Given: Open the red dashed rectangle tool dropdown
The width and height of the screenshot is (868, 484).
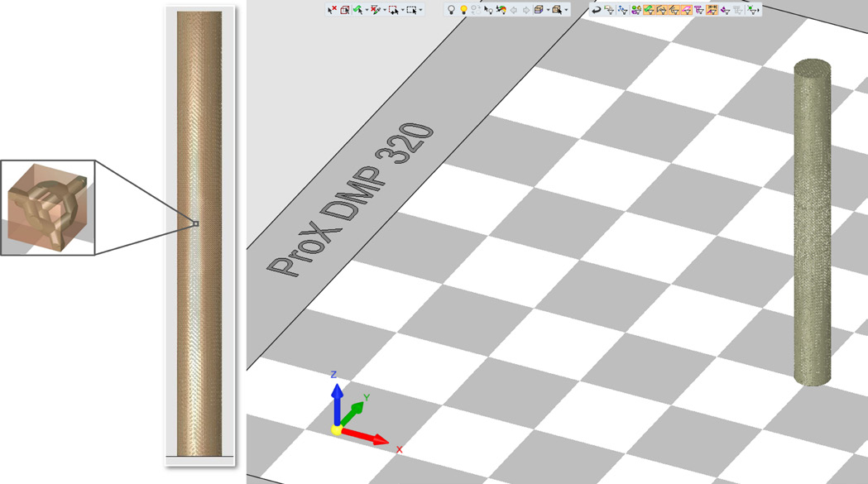Looking at the screenshot, I should pyautogui.click(x=402, y=10).
